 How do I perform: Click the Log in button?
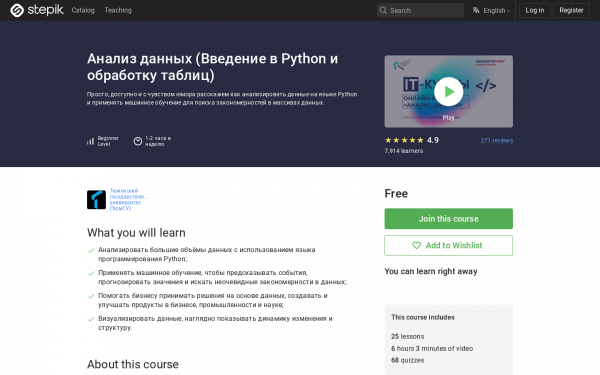click(x=535, y=10)
